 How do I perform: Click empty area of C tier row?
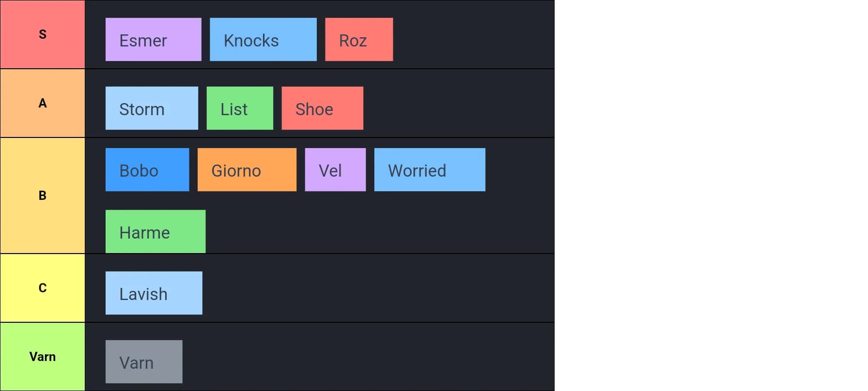[378, 288]
